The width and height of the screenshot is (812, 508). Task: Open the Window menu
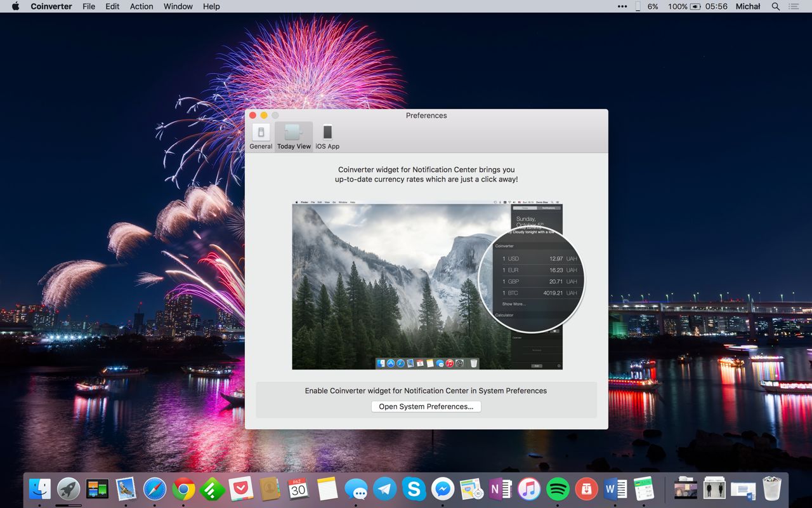pos(178,6)
